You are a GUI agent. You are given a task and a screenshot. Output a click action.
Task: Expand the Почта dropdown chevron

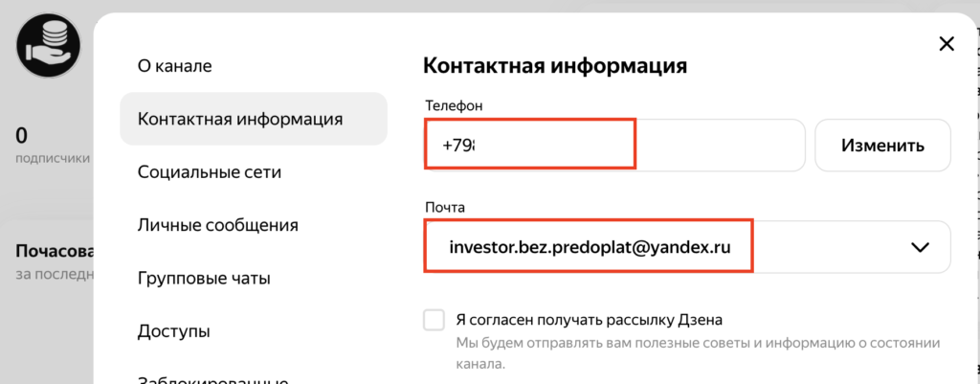(921, 247)
